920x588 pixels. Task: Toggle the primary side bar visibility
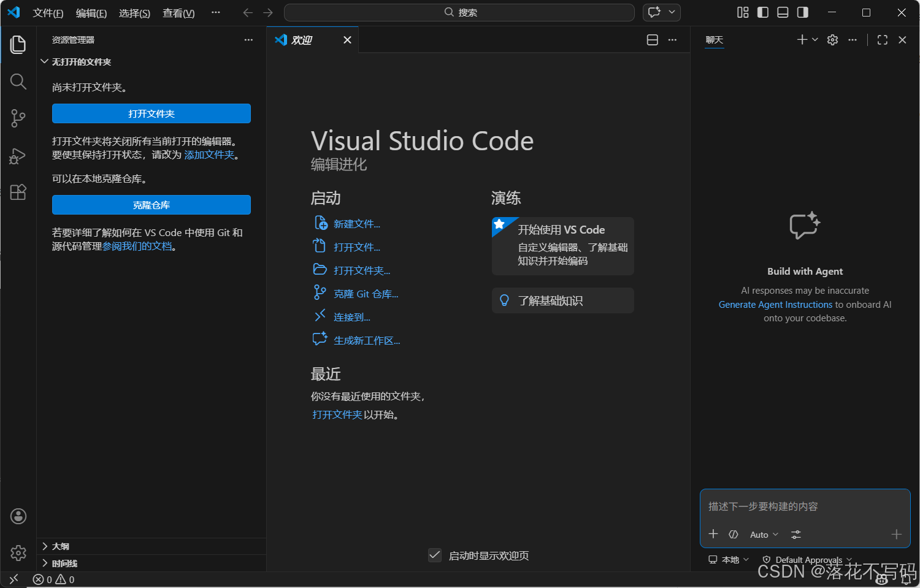click(763, 12)
